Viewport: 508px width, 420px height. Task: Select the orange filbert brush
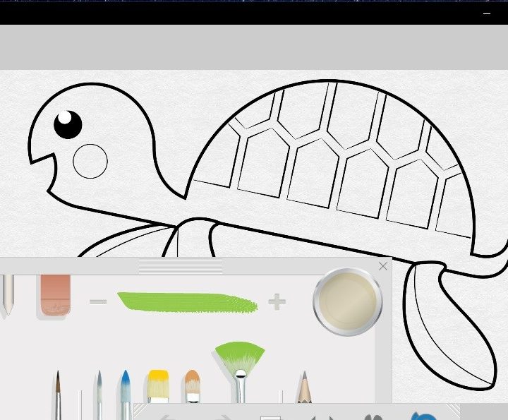193,386
